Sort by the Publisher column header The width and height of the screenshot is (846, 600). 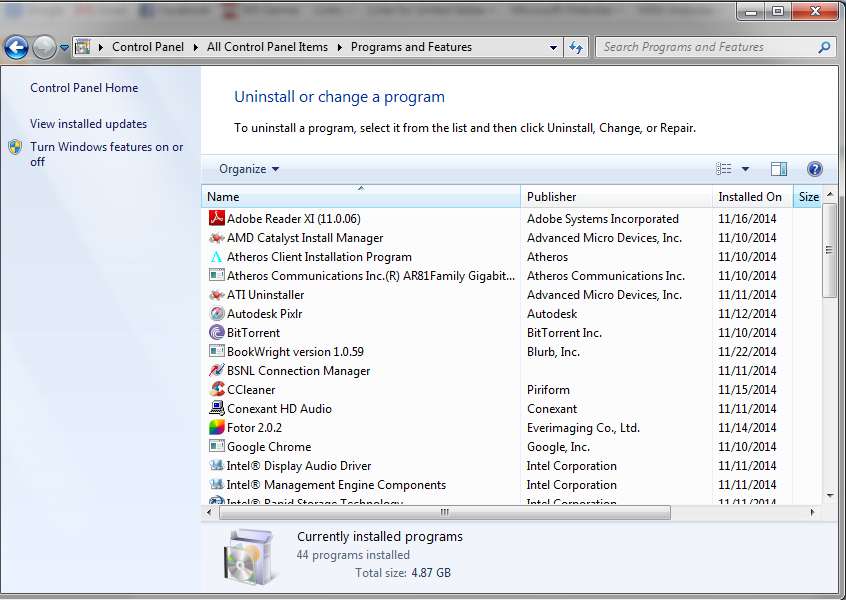616,197
